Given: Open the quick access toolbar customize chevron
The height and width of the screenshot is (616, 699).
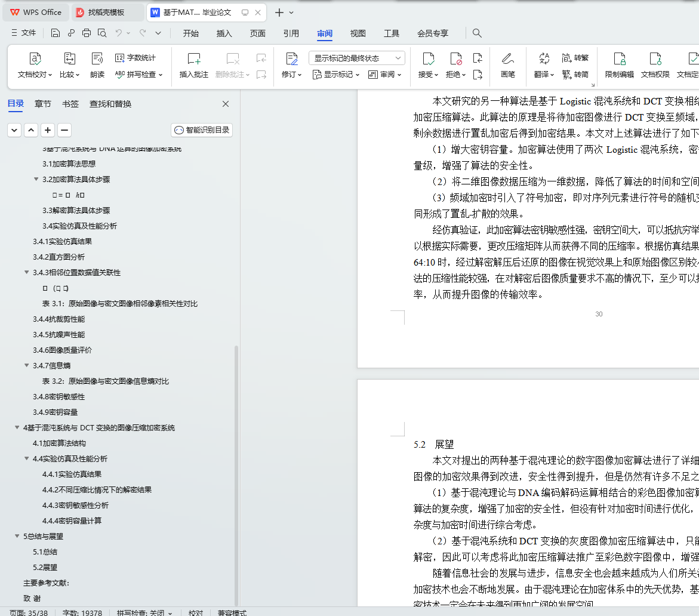Looking at the screenshot, I should (158, 33).
